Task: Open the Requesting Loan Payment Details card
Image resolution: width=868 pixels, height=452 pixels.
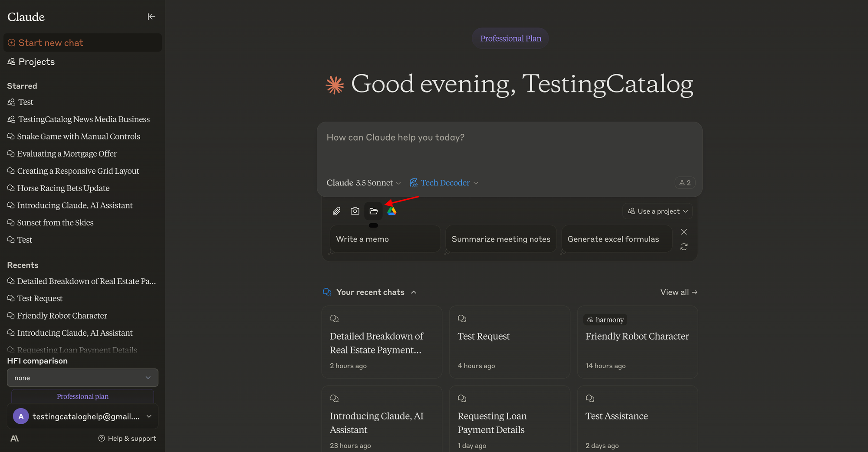Action: (510, 419)
